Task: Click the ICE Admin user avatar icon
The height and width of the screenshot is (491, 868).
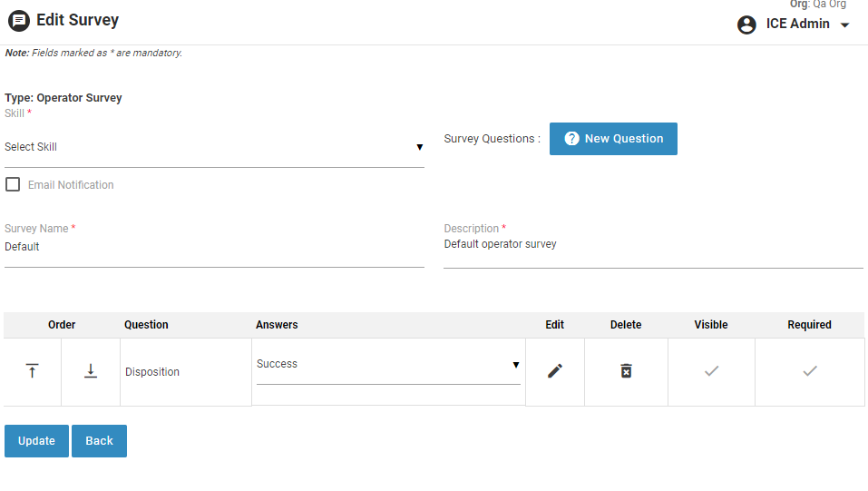Action: coord(746,25)
